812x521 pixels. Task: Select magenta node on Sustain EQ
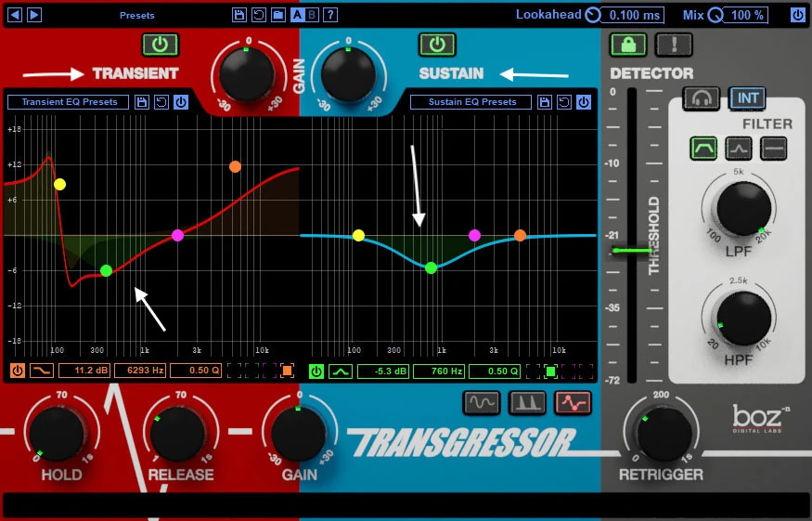pyautogui.click(x=474, y=235)
